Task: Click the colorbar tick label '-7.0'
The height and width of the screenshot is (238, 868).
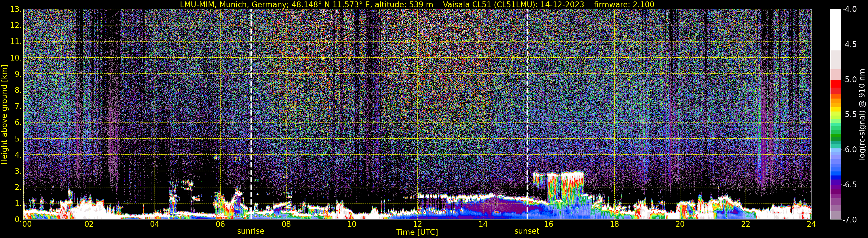Action: coord(849,220)
